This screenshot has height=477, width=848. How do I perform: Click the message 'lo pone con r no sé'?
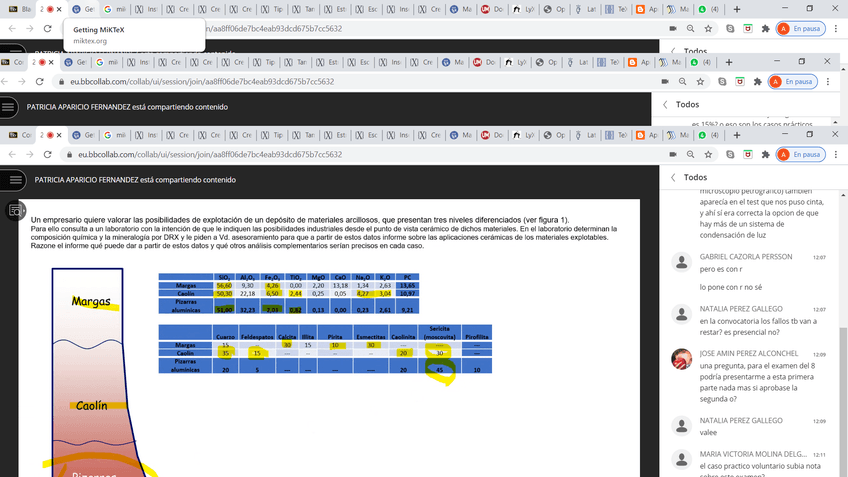pos(731,287)
